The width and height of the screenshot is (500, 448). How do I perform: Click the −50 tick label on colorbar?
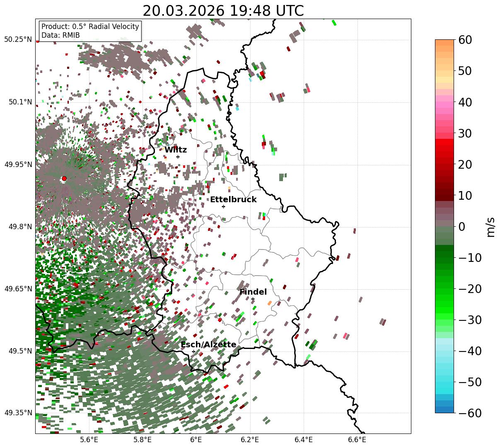click(471, 382)
